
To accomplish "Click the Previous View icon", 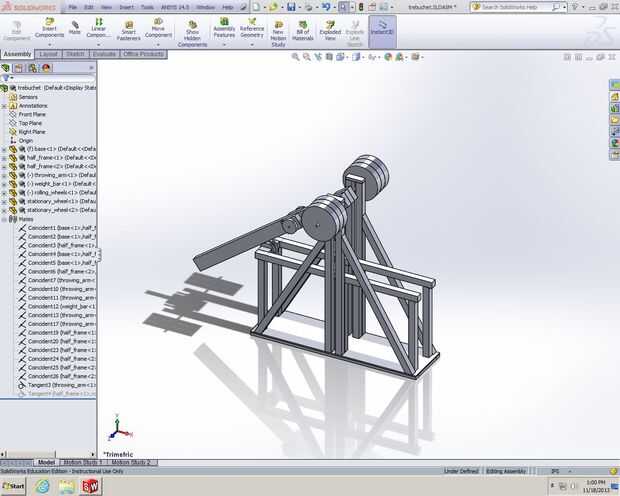I will click(x=318, y=57).
